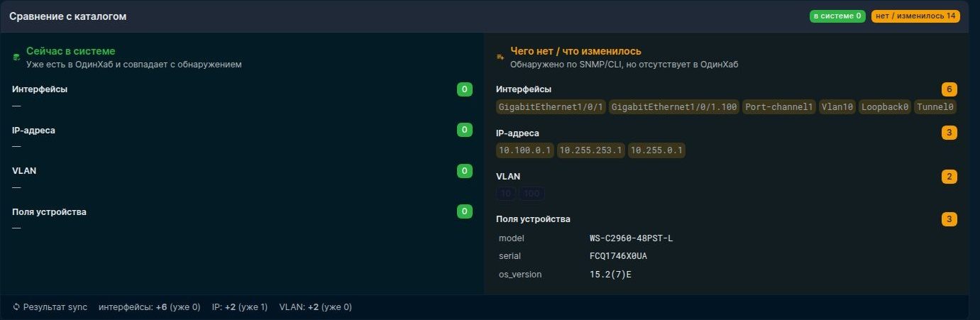The image size is (980, 320).
Task: Click the orange count badge 3 for IP-адреса
Action: [949, 133]
